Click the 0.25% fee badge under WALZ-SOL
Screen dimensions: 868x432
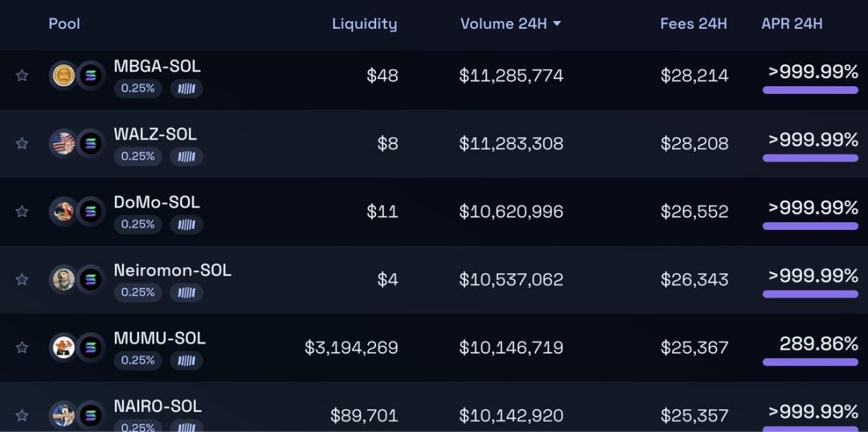(137, 156)
